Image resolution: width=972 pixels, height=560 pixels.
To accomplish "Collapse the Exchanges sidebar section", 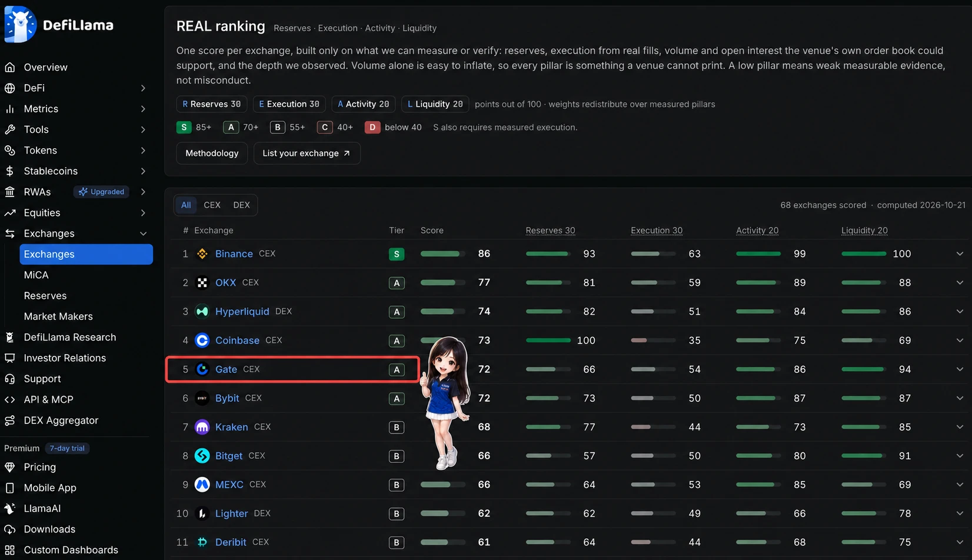I will pos(144,234).
